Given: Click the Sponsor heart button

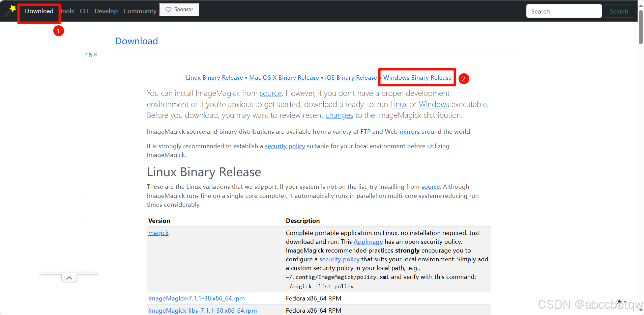Looking at the screenshot, I should click(x=179, y=9).
